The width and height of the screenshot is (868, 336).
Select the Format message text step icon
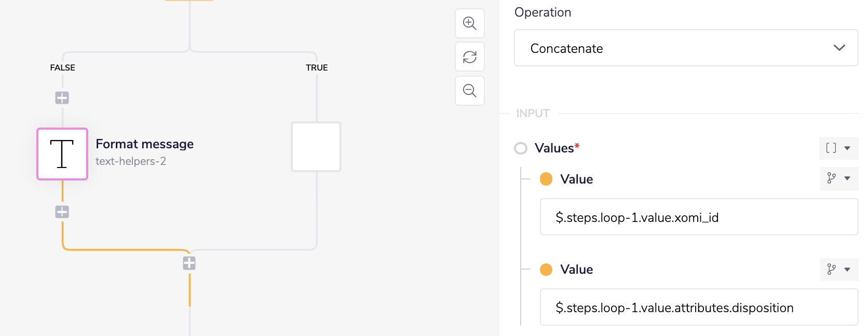(x=62, y=154)
